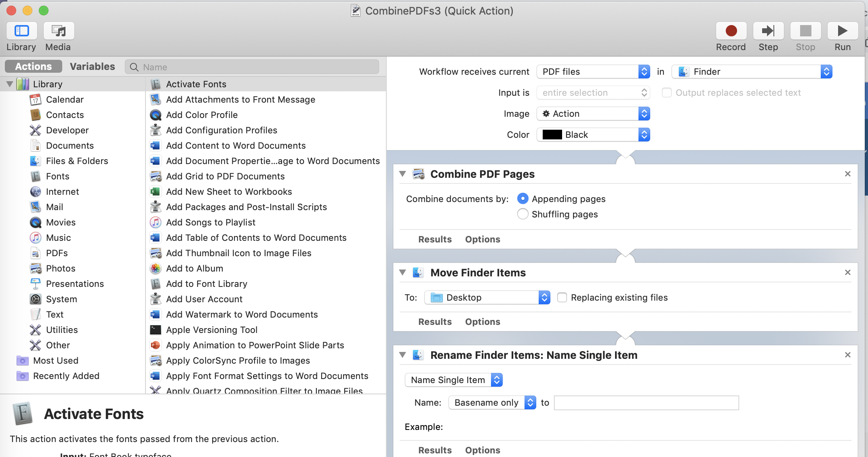Switch to the Actions tab
The width and height of the screenshot is (868, 457).
pos(34,67)
